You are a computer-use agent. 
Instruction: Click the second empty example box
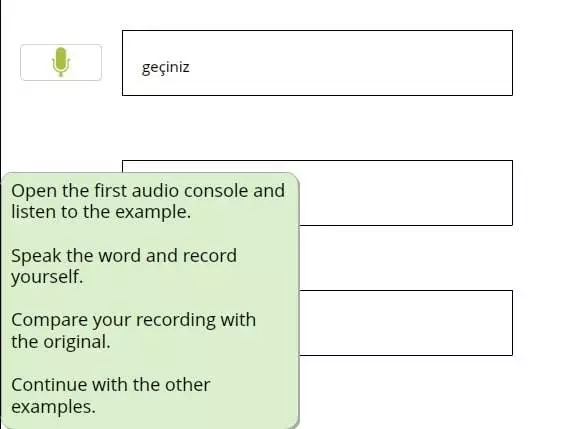point(406,193)
